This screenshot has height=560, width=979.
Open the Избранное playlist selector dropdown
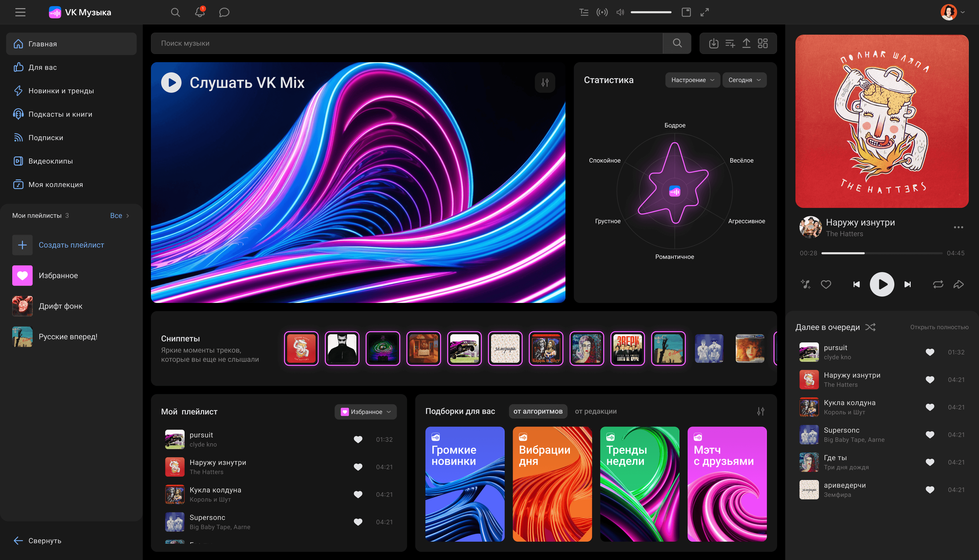pyautogui.click(x=366, y=411)
